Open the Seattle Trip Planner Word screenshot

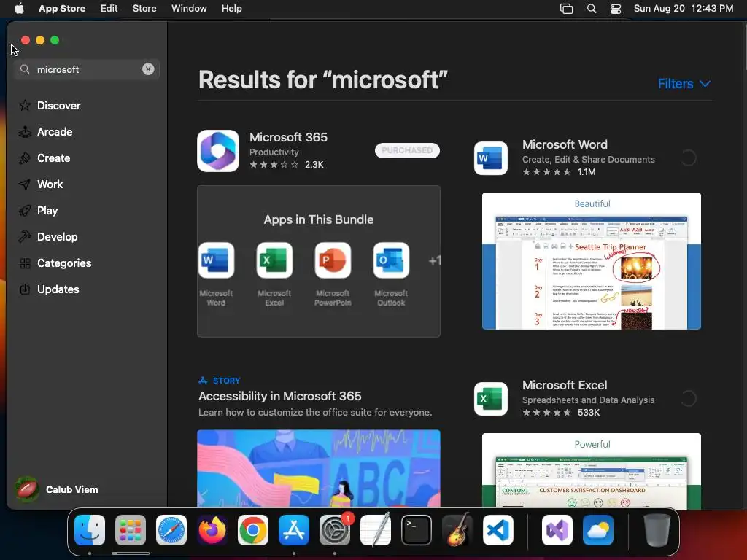click(x=592, y=261)
